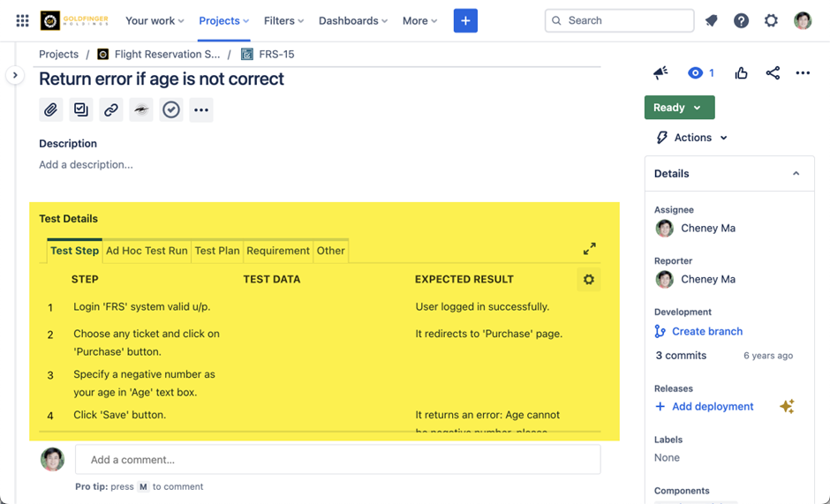Collapse the Details panel chevron
Image resolution: width=830 pixels, height=504 pixels.
[x=796, y=174]
